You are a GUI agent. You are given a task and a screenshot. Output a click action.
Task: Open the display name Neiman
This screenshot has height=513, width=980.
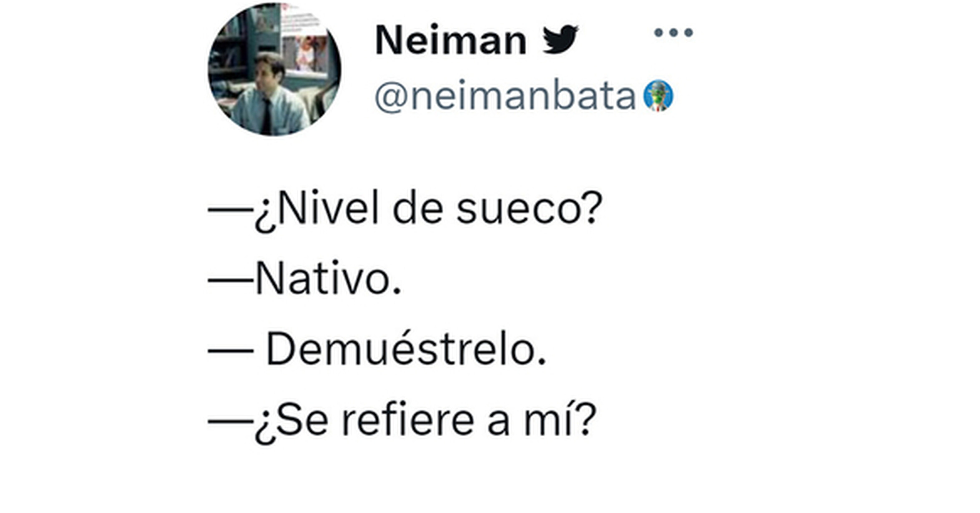pyautogui.click(x=451, y=40)
